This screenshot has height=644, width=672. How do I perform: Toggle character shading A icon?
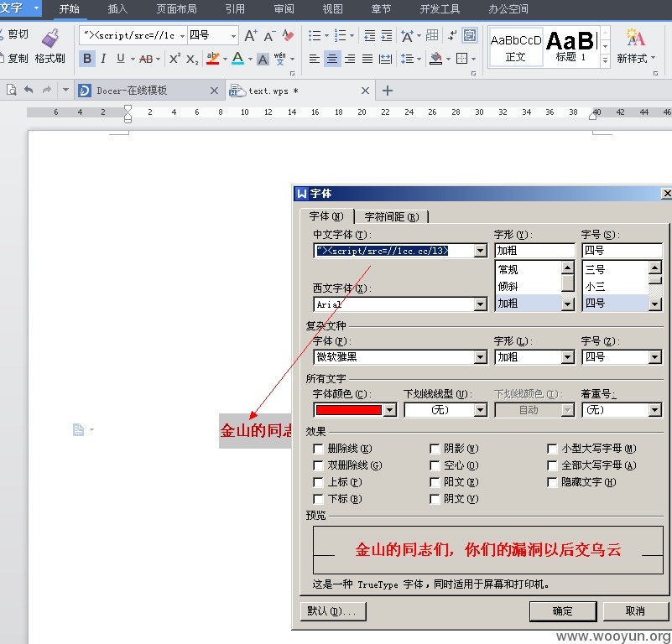tap(263, 60)
